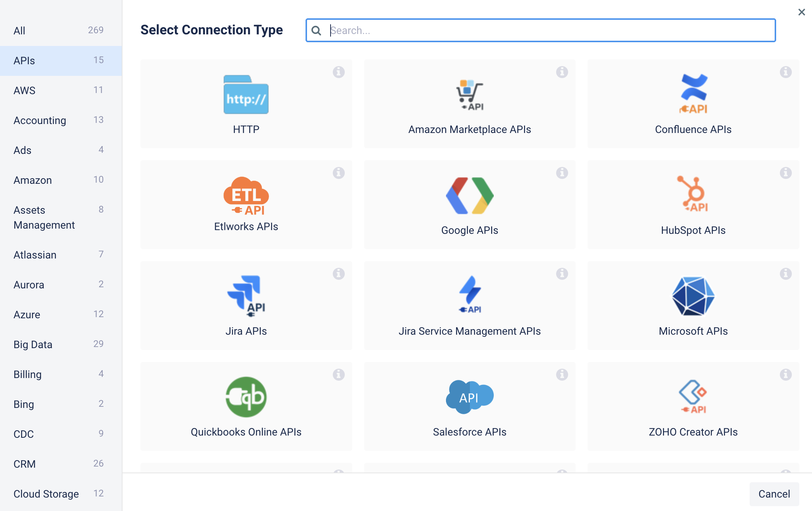Select the HTTP connection icon
Image resolution: width=812 pixels, height=511 pixels.
pos(246,95)
